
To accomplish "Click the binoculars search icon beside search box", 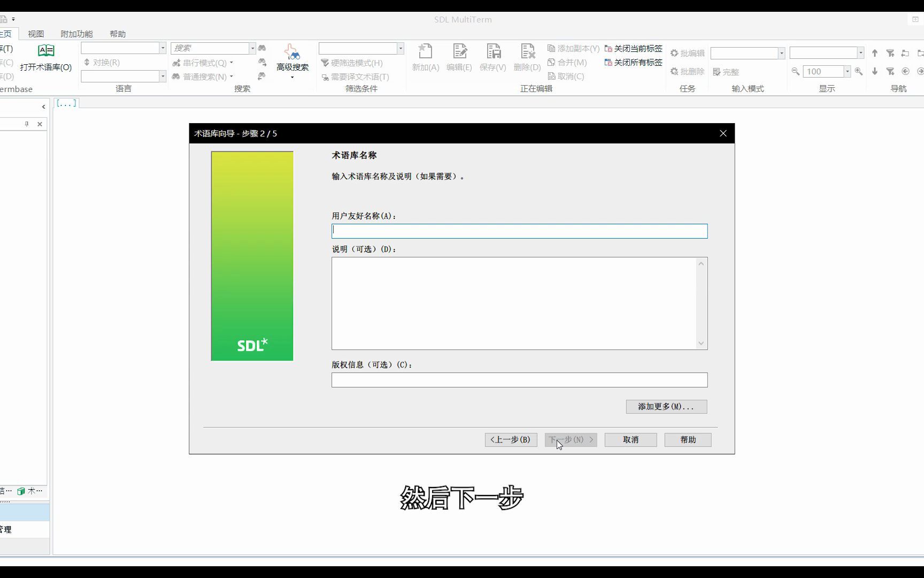I will 262,48.
